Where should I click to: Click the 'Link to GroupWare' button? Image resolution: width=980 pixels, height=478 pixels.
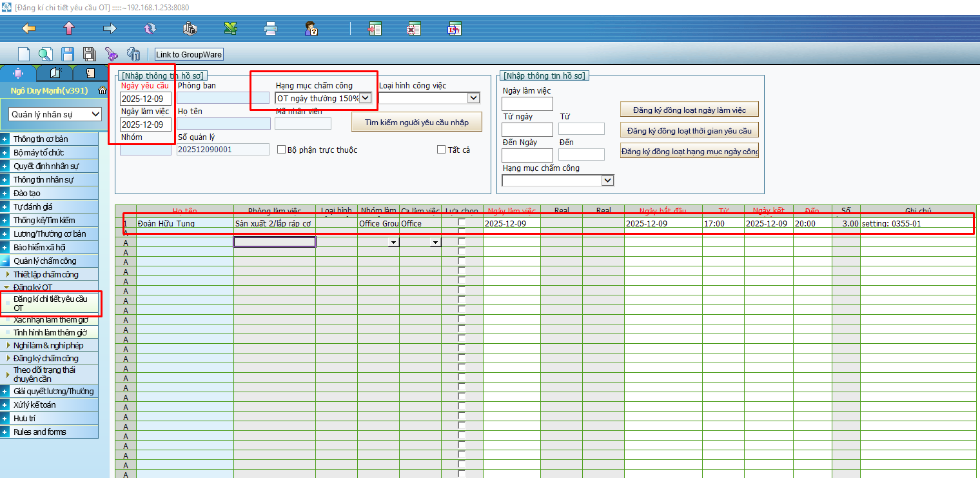[189, 55]
